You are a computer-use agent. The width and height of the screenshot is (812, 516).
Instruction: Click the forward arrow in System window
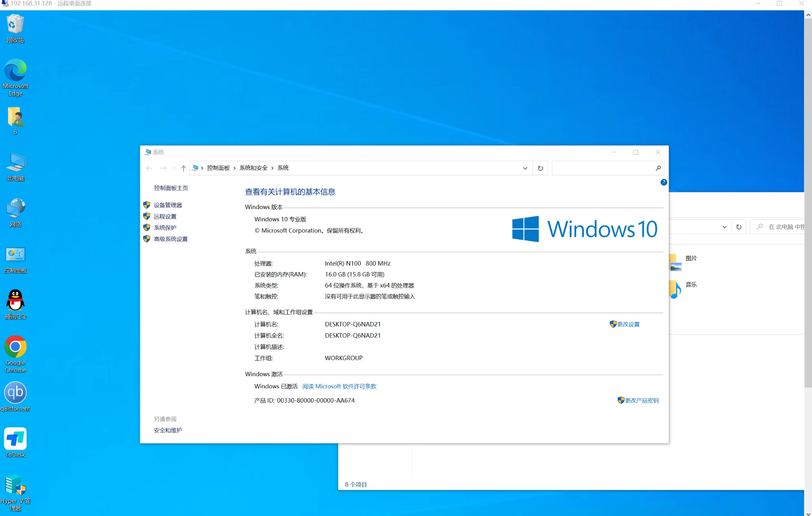tap(163, 168)
